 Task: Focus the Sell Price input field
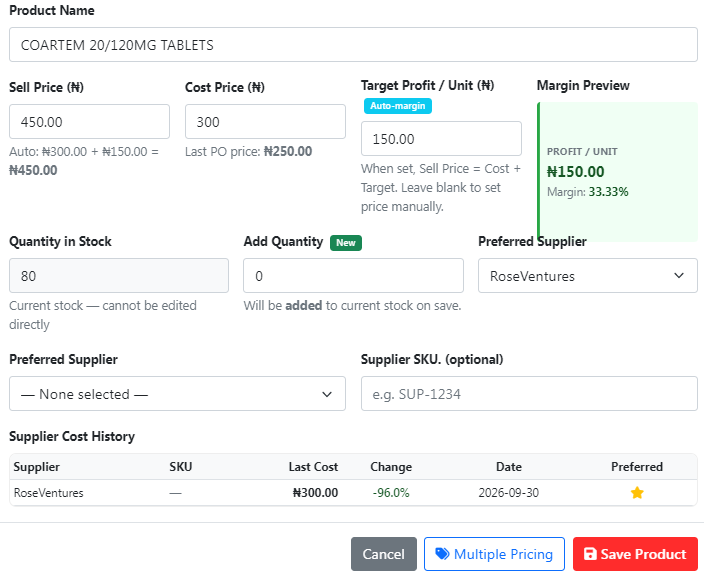click(89, 122)
